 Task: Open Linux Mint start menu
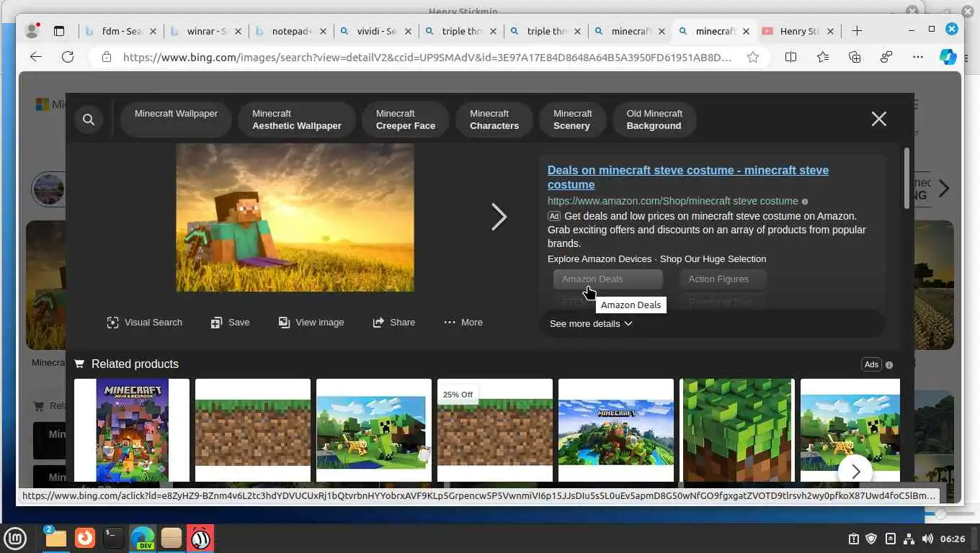15,538
